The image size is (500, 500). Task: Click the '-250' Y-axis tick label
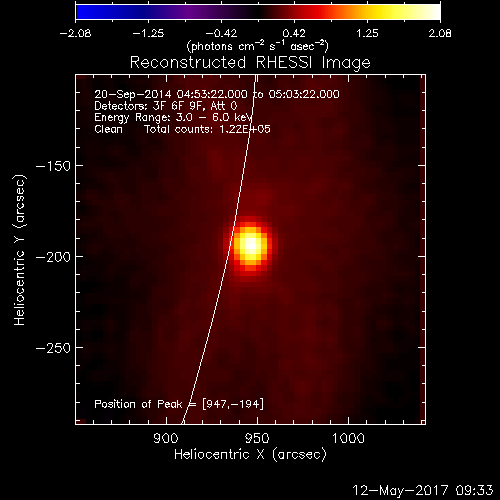[x=53, y=348]
